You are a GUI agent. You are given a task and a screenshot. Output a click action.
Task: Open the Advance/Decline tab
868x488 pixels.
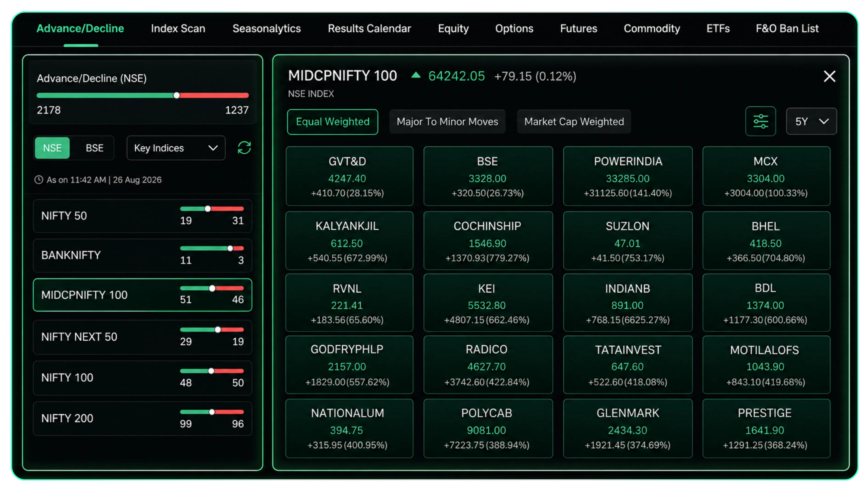click(x=80, y=29)
